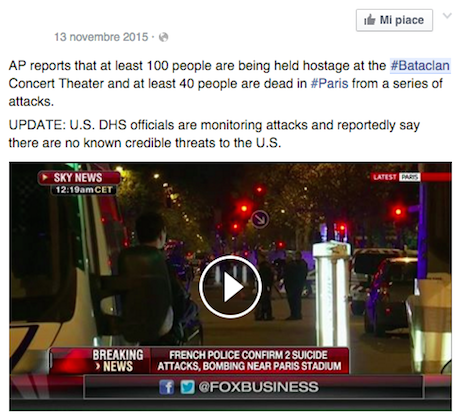The height and width of the screenshot is (420, 462).
Task: Click the Sky News logo in the video
Action: (x=79, y=178)
